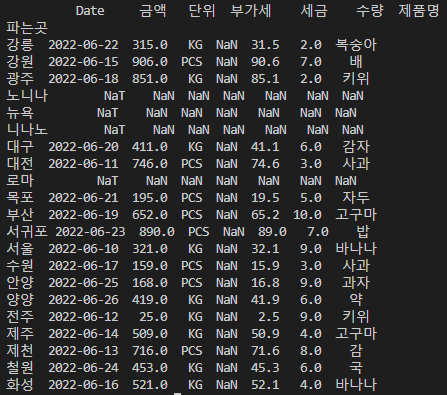Image resolution: width=447 pixels, height=395 pixels.
Task: Click the amount 411.0
Action: coord(150,147)
